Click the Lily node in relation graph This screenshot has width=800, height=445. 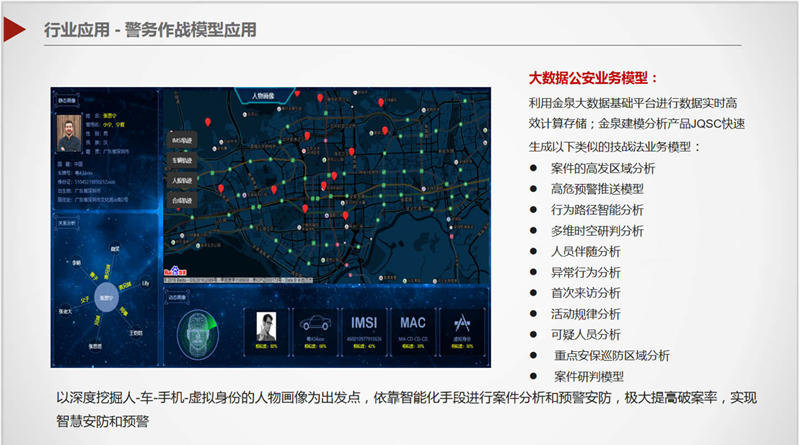[146, 285]
